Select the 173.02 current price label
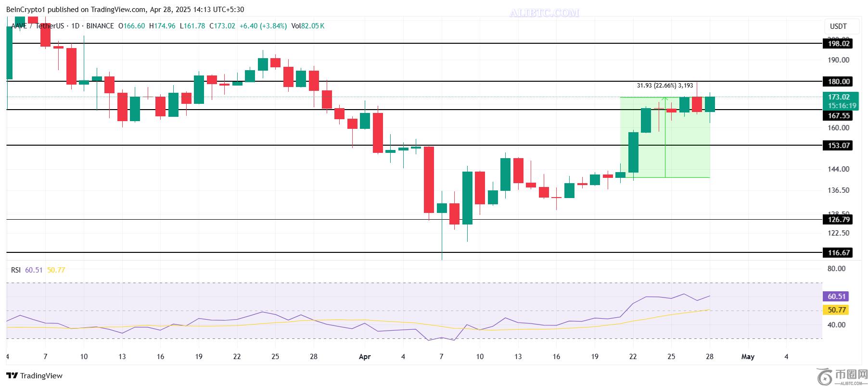The height and width of the screenshot is (386, 868). coord(838,97)
